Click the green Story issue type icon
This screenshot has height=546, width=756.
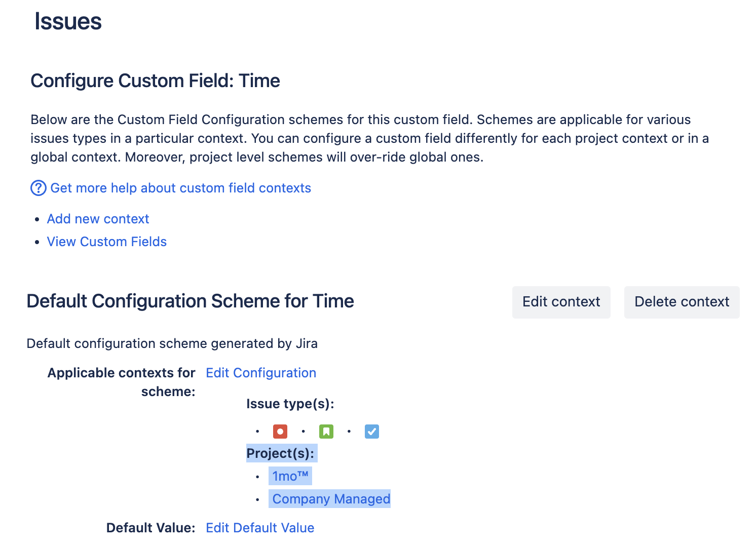pyautogui.click(x=326, y=432)
